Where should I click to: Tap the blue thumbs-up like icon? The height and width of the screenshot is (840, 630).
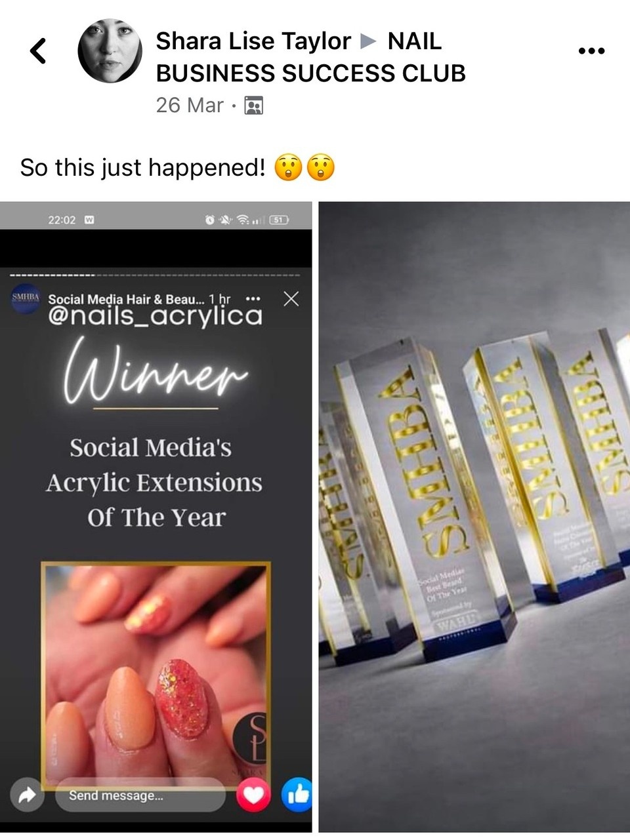click(297, 795)
